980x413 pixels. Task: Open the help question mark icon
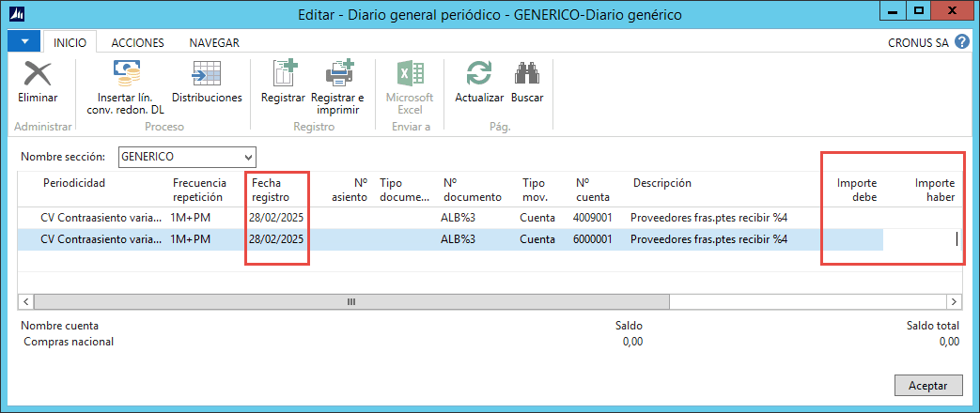[961, 42]
